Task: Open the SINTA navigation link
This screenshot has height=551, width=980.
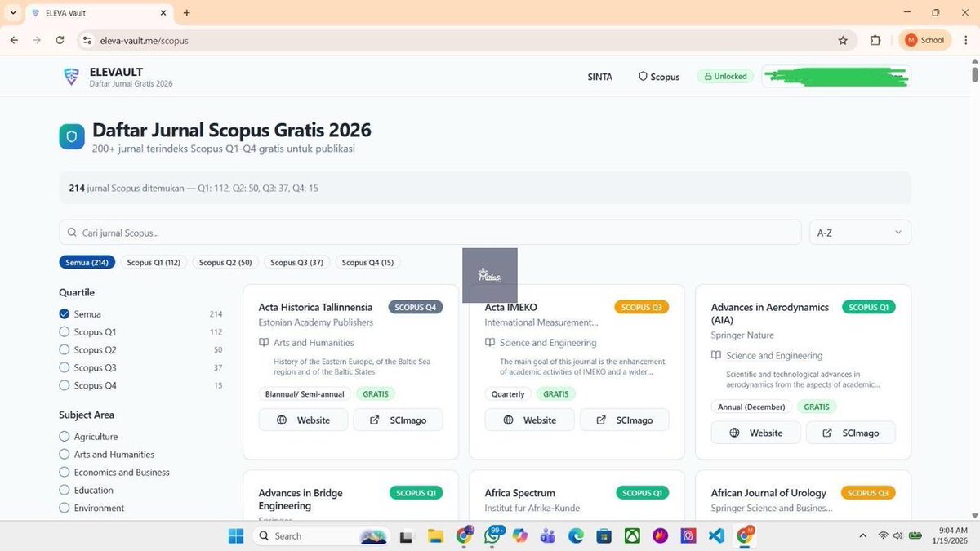Action: (x=599, y=77)
